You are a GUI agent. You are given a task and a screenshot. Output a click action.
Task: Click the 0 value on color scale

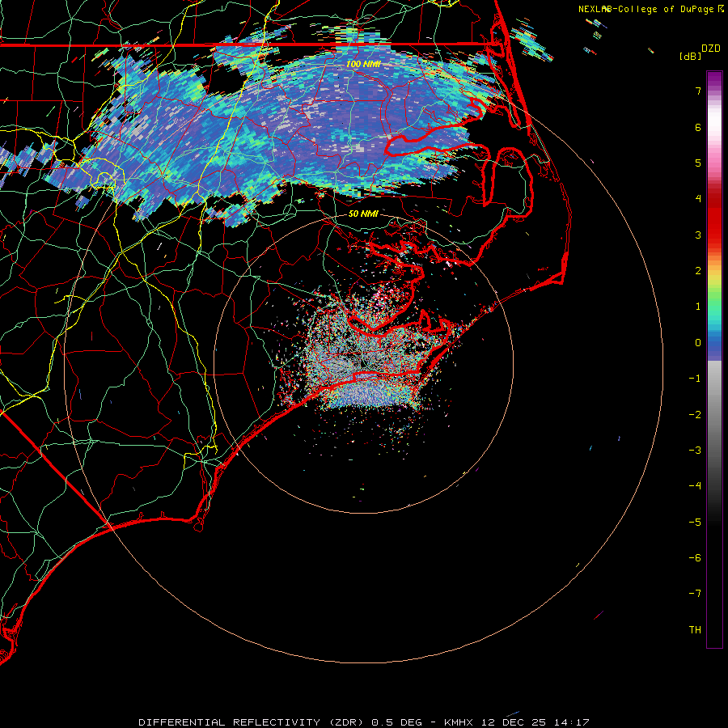click(x=698, y=343)
